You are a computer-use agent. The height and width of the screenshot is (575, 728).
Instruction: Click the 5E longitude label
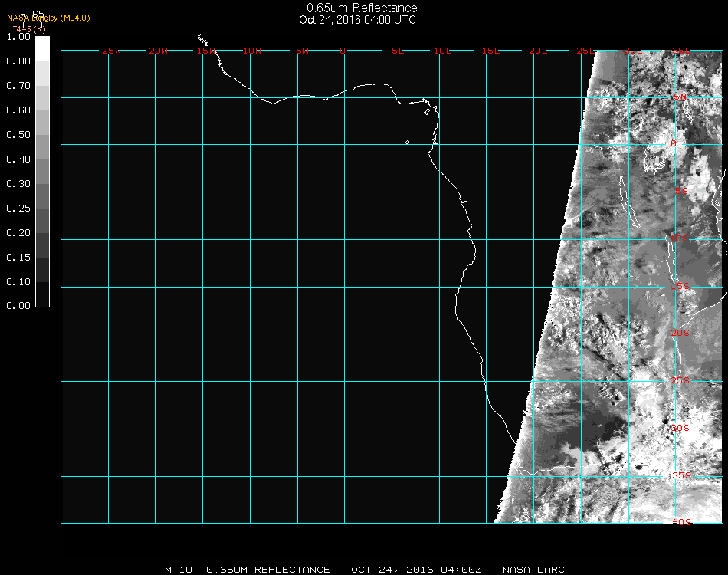pos(398,51)
